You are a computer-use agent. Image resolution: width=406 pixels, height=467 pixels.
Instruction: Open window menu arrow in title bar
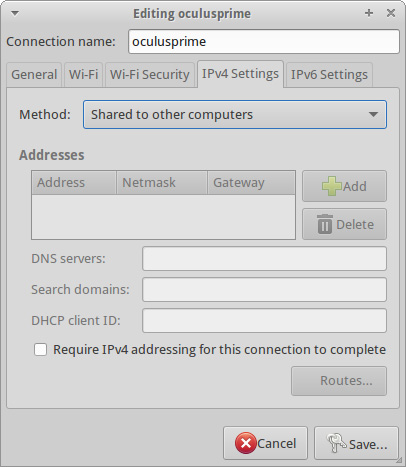click(15, 13)
